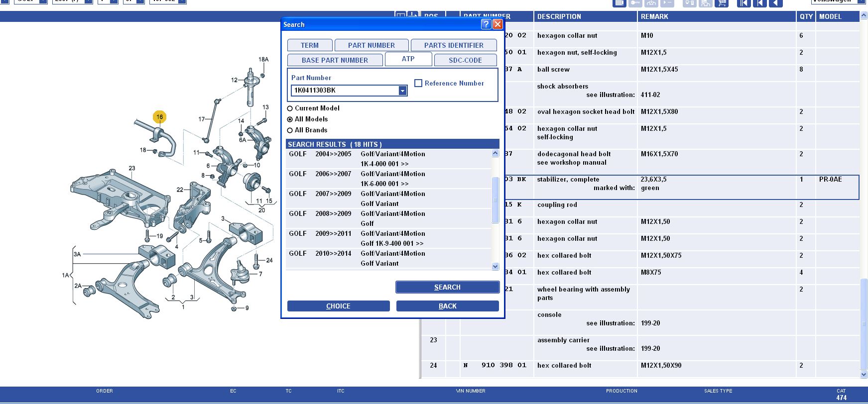Switch to the PART NUMBER tab
This screenshot has height=404, width=868.
[x=372, y=45]
